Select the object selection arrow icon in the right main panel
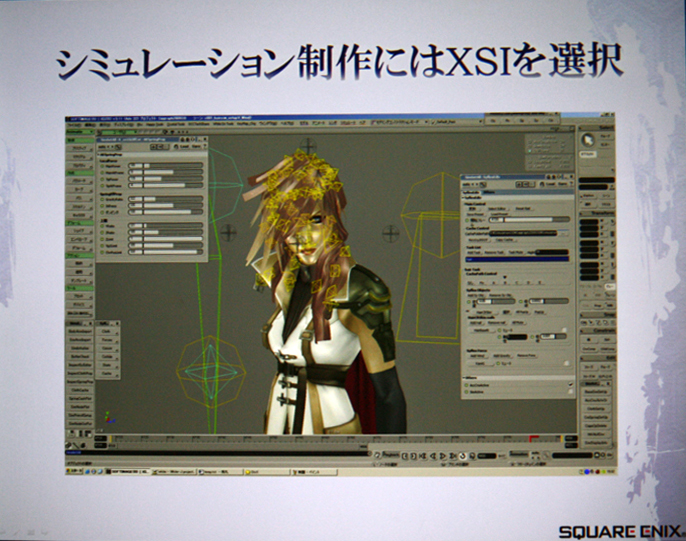Image resolution: width=686 pixels, height=541 pixels. coord(588,140)
